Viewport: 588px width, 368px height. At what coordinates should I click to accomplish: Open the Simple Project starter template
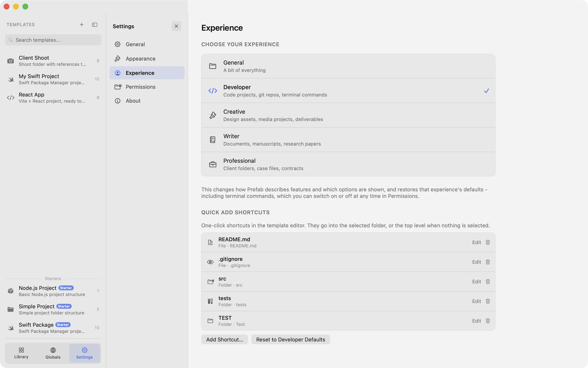point(53,309)
